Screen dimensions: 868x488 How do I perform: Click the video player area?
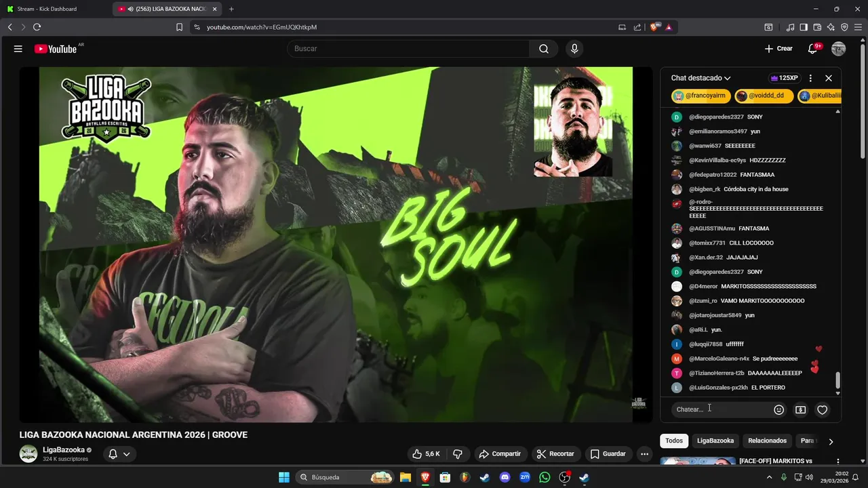[x=336, y=244]
